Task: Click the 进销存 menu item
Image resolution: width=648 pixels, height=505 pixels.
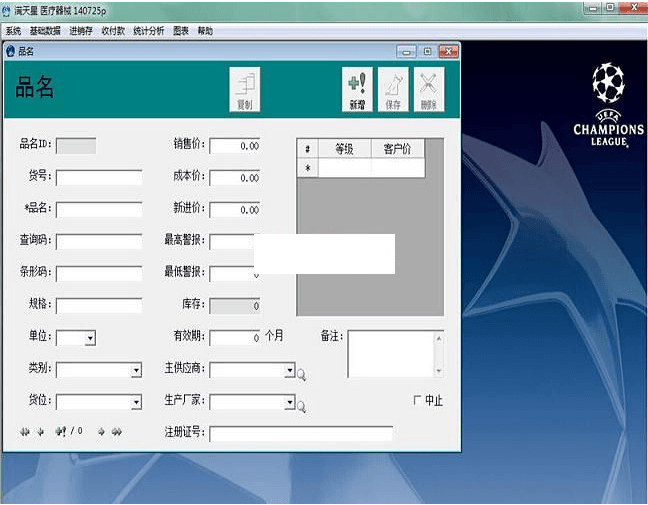Action: click(x=81, y=31)
